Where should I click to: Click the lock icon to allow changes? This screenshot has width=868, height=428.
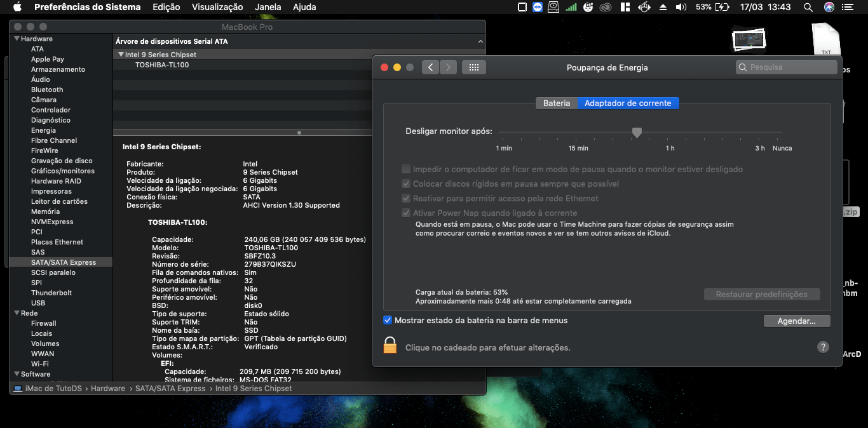[390, 345]
